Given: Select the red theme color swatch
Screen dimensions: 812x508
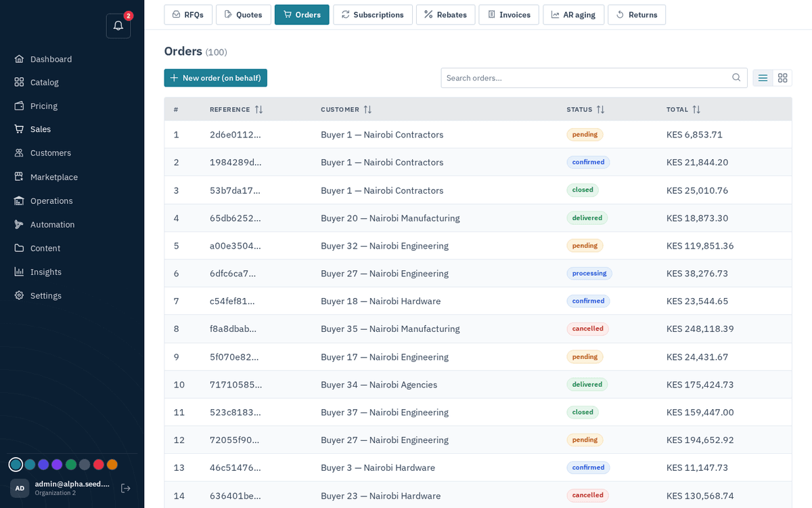Looking at the screenshot, I should 98,465.
